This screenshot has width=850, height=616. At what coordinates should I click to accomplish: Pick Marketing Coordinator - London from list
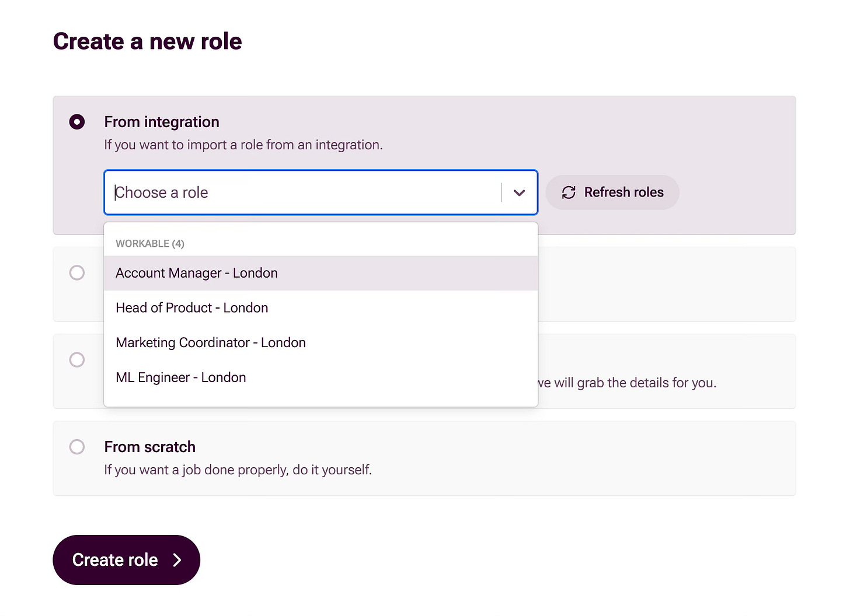pos(211,342)
